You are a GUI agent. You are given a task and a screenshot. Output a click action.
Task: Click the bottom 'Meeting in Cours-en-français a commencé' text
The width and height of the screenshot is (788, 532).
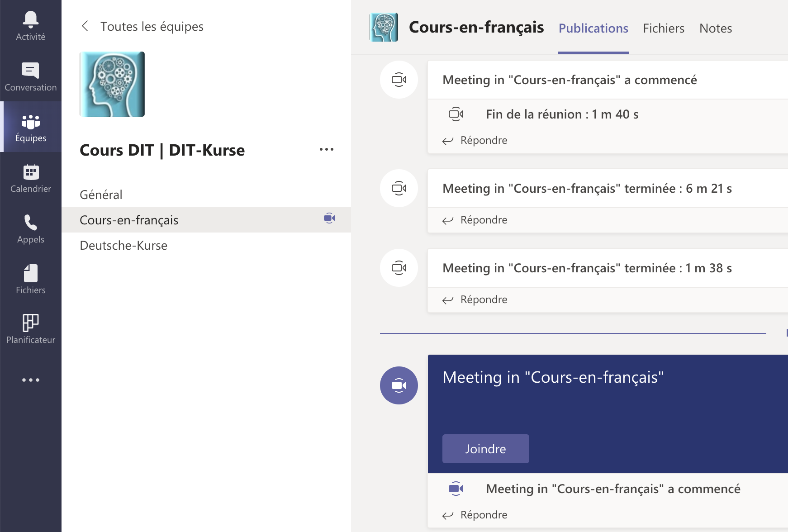coord(613,489)
